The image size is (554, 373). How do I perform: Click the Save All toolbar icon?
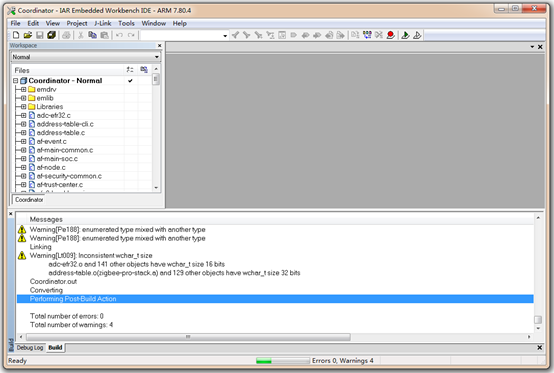point(52,35)
